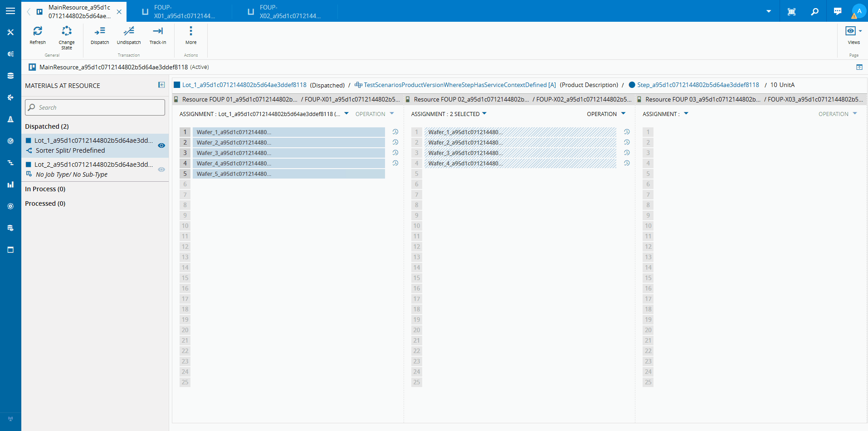Navigate back with the tab left chevron
The height and width of the screenshot is (431, 868).
(x=29, y=11)
